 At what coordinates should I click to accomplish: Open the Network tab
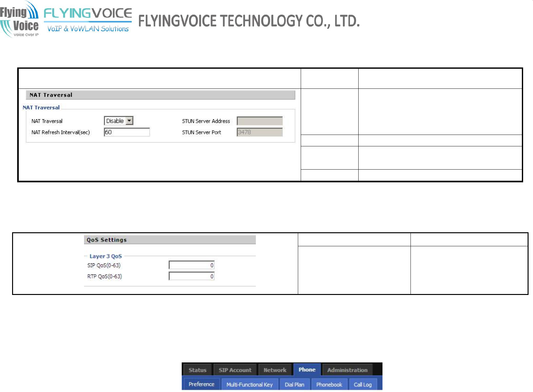click(275, 370)
